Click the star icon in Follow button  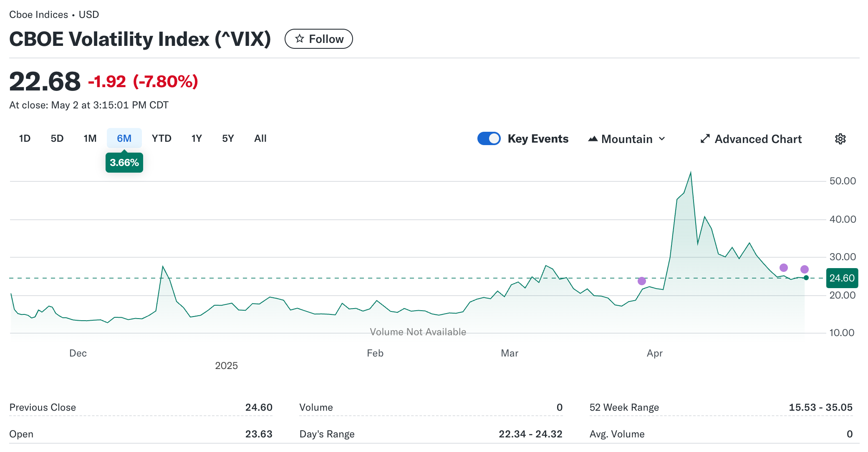point(299,39)
